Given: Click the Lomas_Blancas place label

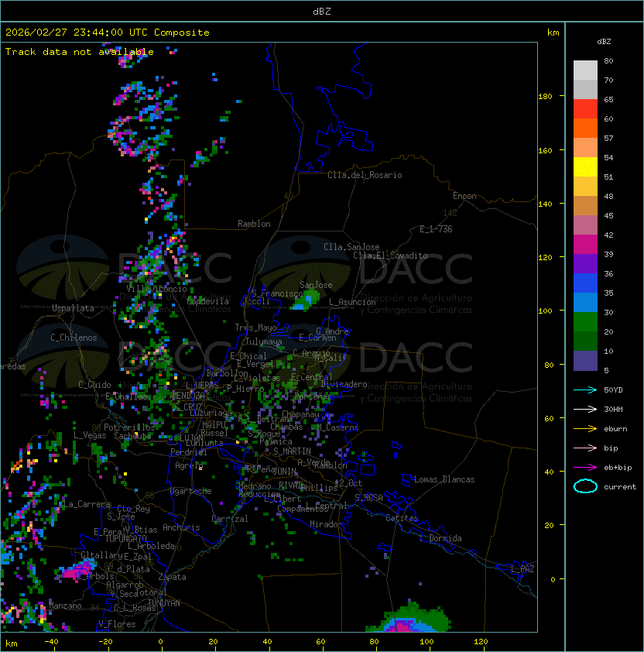Looking at the screenshot, I should [x=444, y=479].
